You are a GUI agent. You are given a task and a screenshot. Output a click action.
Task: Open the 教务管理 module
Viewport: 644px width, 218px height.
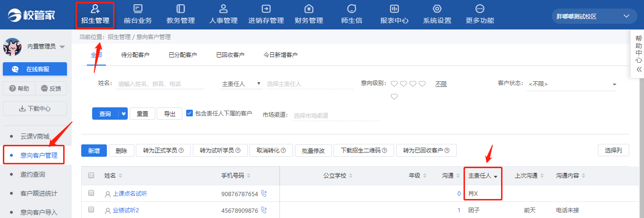point(180,14)
